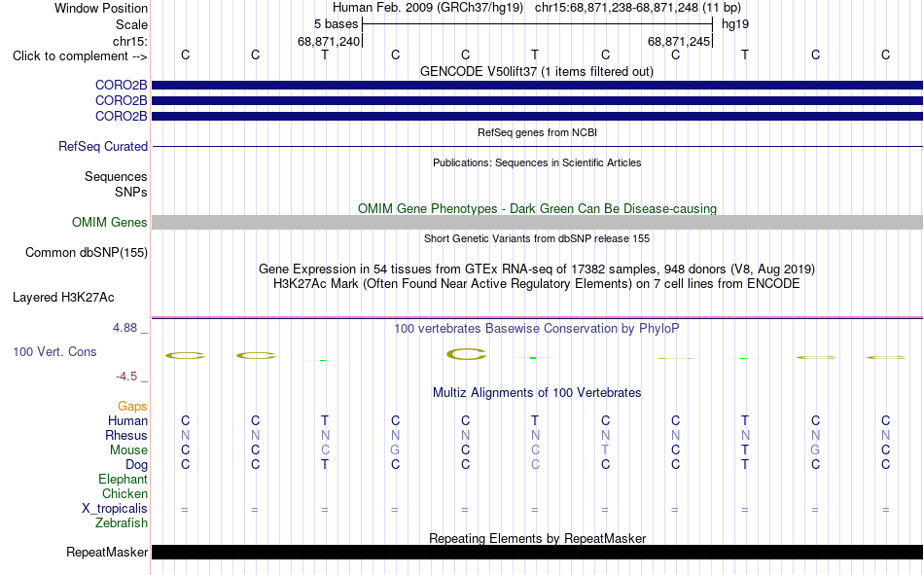Click the chr15: ruler label
The width and height of the screenshot is (924, 575).
tap(129, 41)
